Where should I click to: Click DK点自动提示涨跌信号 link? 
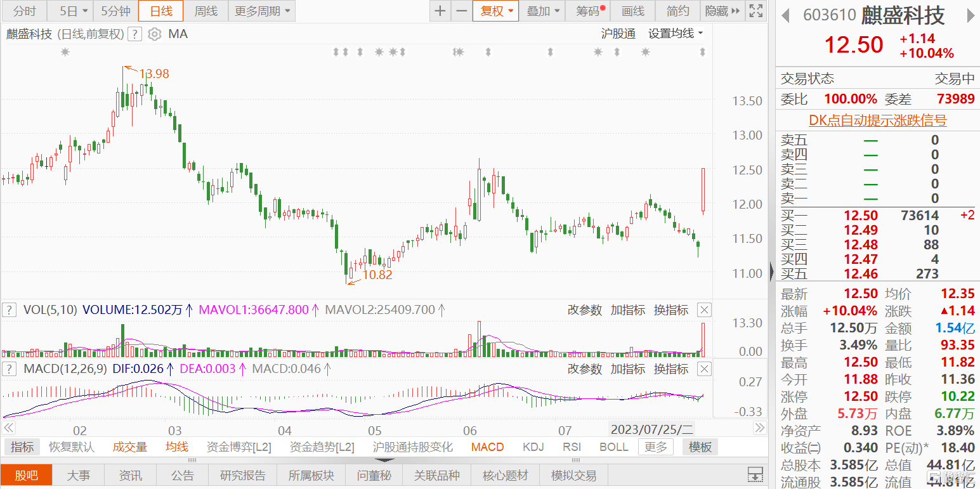877,121
